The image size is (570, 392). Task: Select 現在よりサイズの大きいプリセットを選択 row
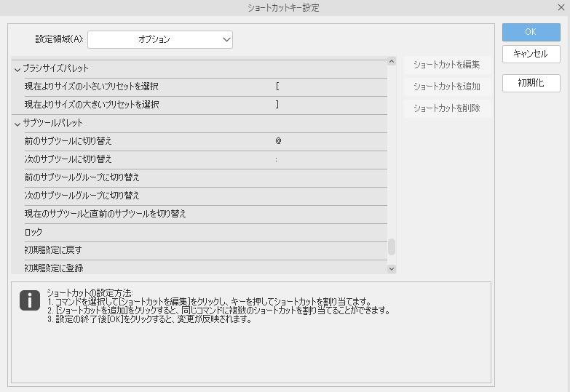tap(205, 105)
